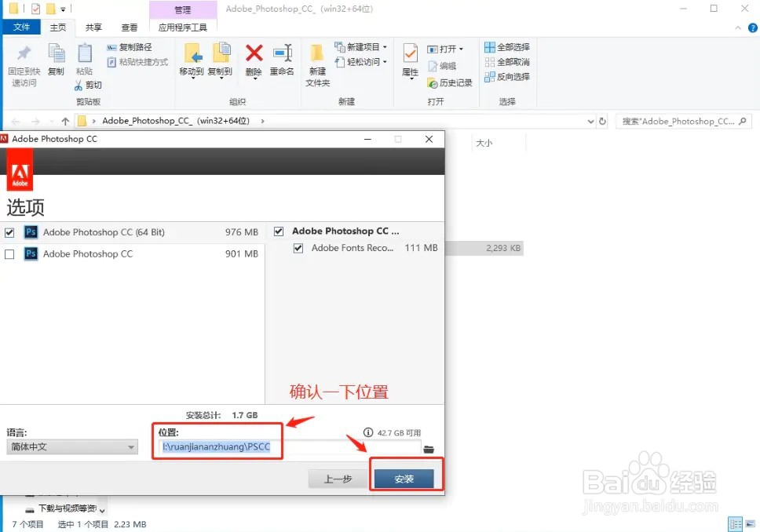Click the new folder icon in title bar
This screenshot has height=532, width=760.
(x=50, y=9)
